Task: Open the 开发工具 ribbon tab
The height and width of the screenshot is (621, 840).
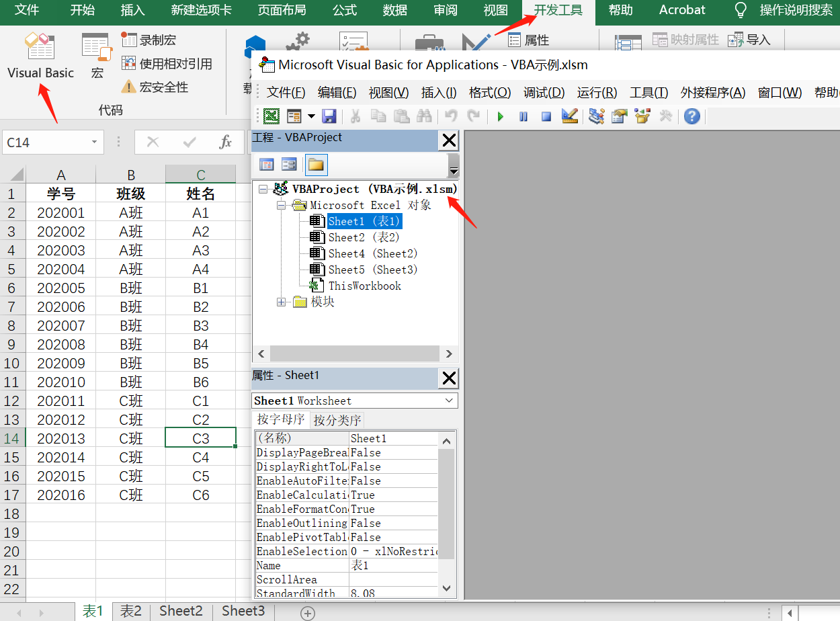Action: click(x=558, y=10)
